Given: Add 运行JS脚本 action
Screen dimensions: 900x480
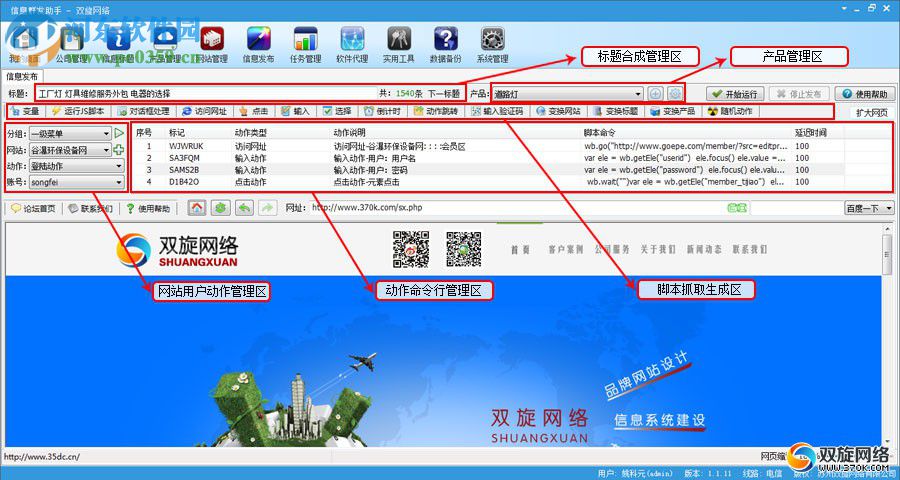Looking at the screenshot, I should tap(78, 111).
